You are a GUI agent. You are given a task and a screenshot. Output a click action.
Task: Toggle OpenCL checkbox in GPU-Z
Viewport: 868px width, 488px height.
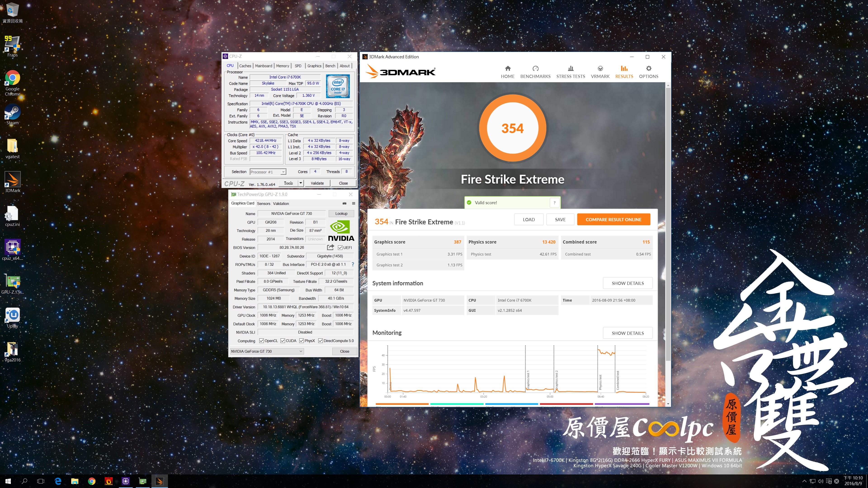[261, 341]
